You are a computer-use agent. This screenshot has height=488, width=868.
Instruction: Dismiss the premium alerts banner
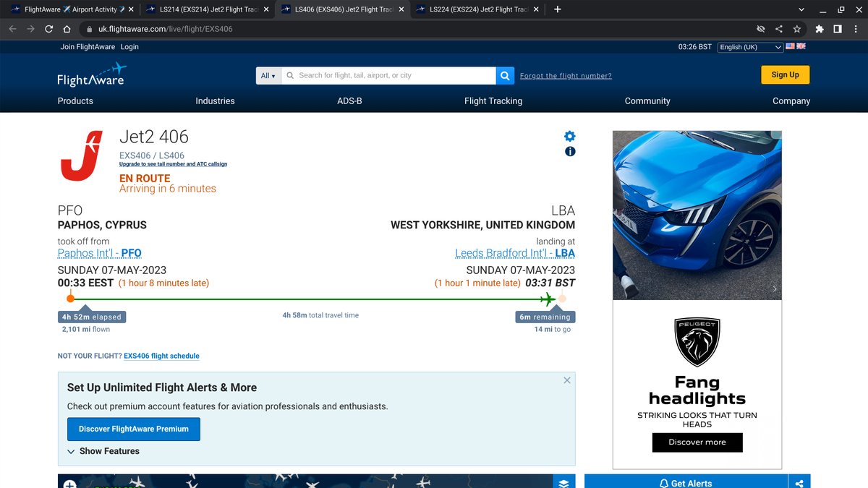pyautogui.click(x=567, y=380)
